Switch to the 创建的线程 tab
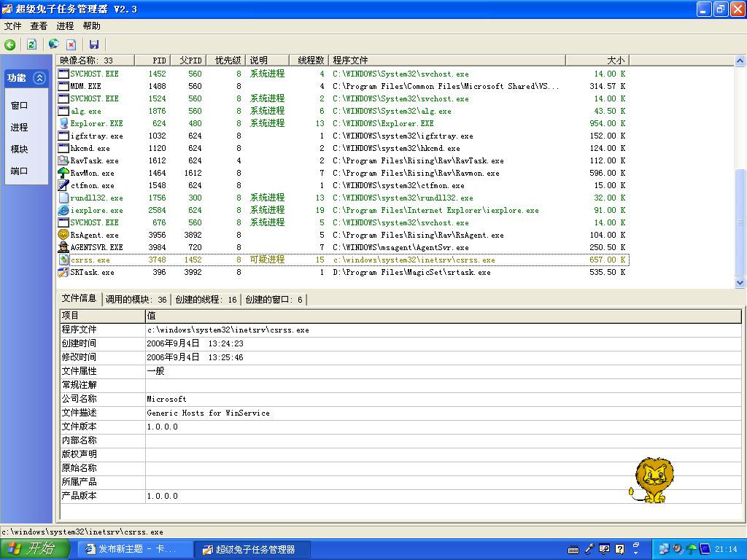 point(206,300)
